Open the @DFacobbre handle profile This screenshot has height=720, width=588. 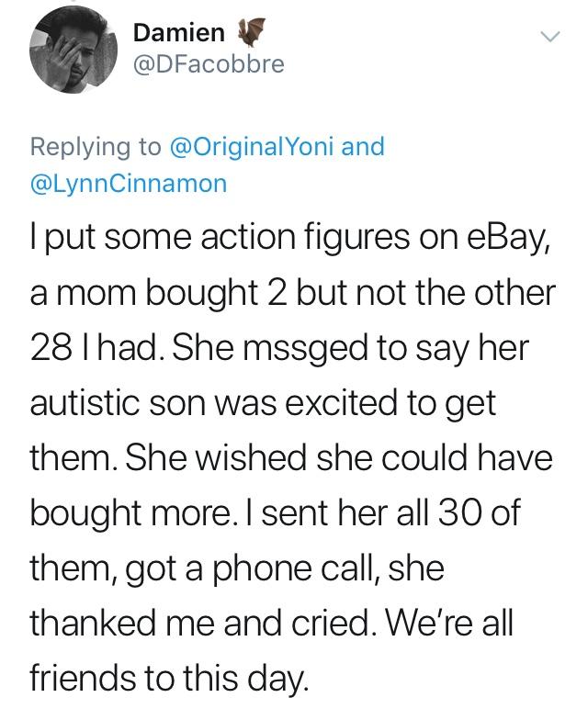point(209,63)
